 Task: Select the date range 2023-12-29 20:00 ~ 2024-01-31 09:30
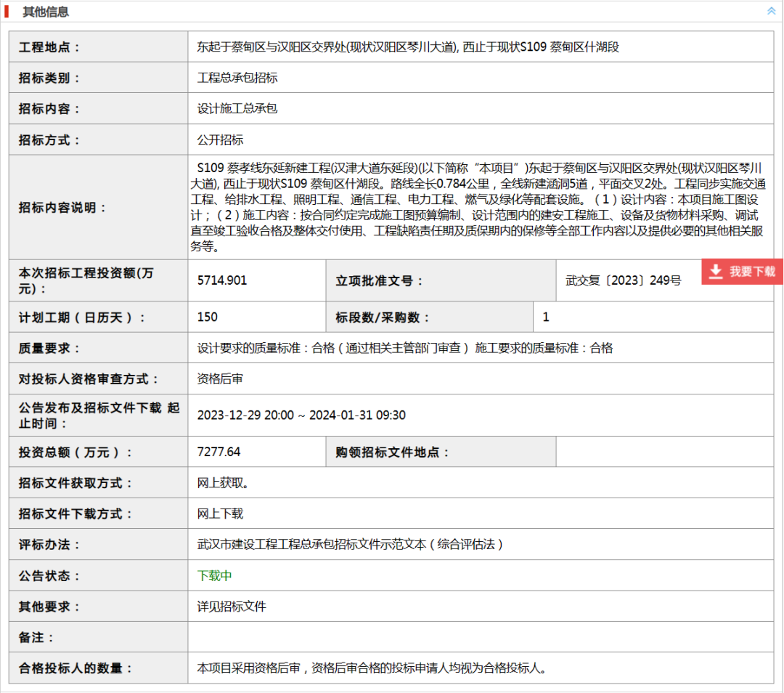coord(301,416)
